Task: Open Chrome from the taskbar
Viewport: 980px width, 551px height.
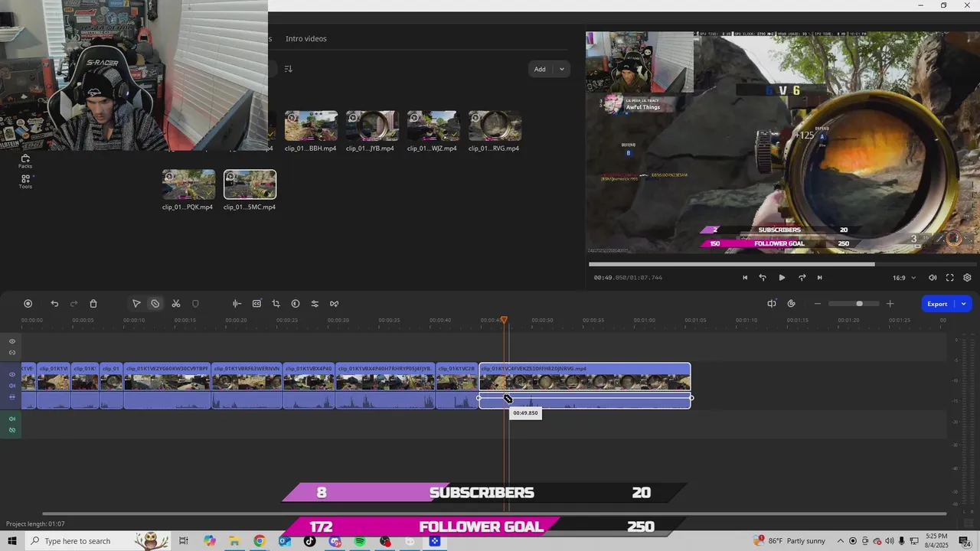Action: [x=260, y=541]
